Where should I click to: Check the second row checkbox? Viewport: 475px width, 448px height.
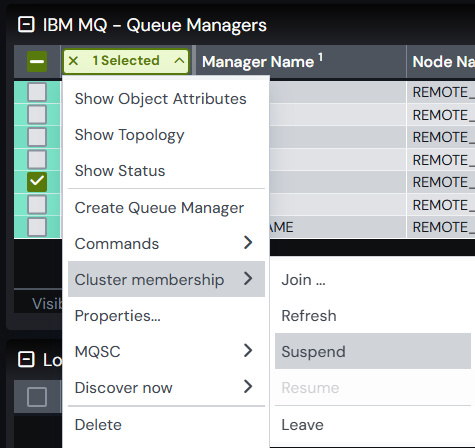coord(37,115)
